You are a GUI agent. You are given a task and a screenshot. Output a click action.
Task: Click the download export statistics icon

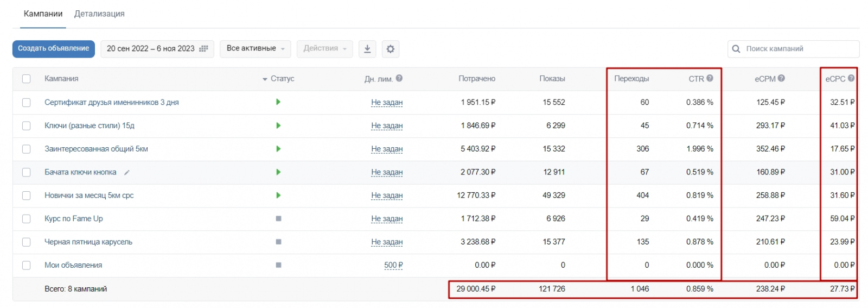click(x=367, y=49)
